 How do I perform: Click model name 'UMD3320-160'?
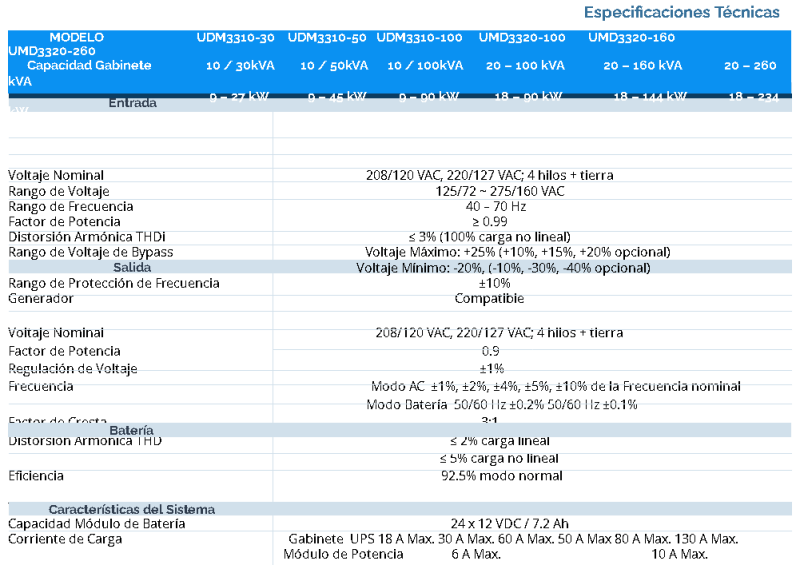pyautogui.click(x=631, y=38)
